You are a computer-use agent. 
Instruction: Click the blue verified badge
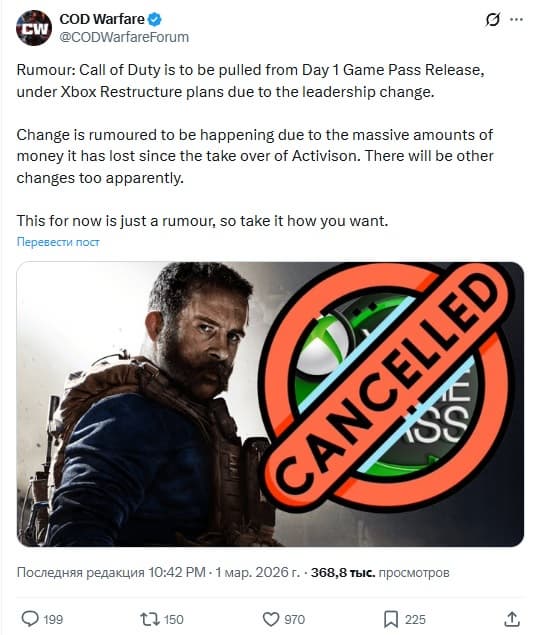(155, 19)
